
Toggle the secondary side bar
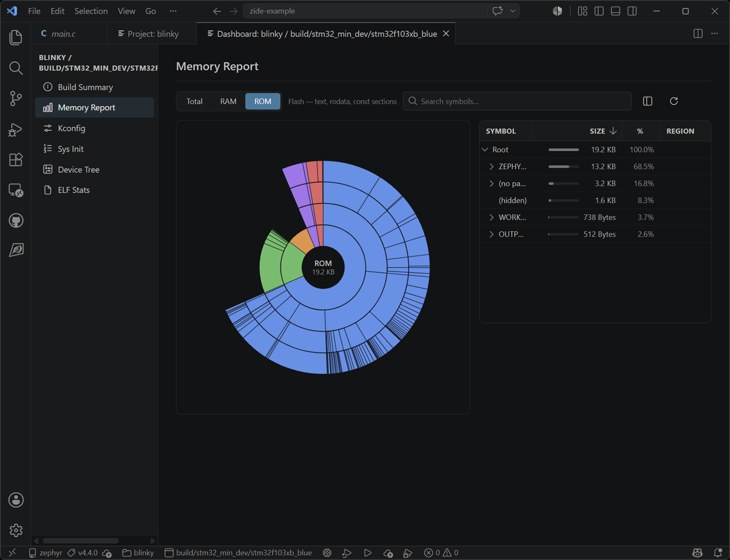coord(632,11)
